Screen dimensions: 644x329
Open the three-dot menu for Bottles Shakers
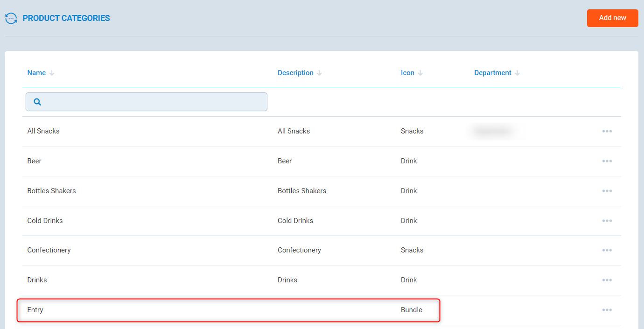[607, 191]
